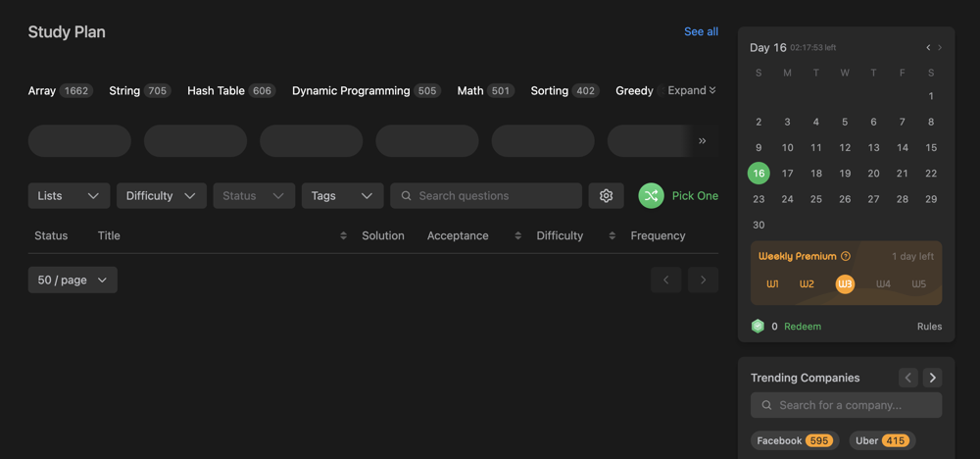Show next trending companies page
Image resolution: width=980 pixels, height=459 pixels.
pyautogui.click(x=932, y=378)
